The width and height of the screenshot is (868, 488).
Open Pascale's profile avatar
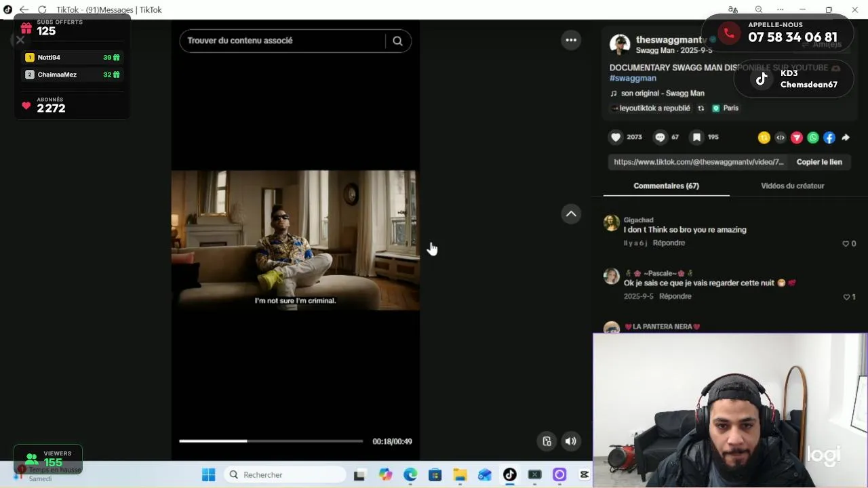pos(612,276)
